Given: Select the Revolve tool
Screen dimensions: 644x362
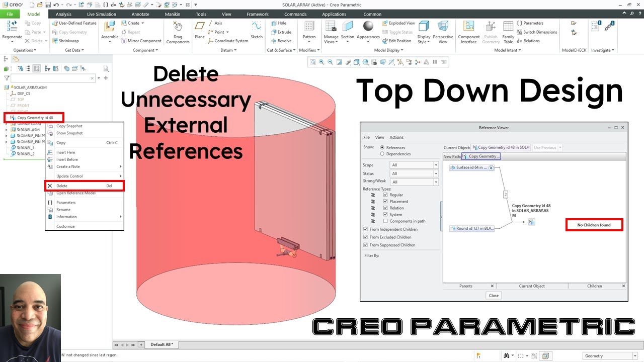Looking at the screenshot, I should click(x=281, y=41).
